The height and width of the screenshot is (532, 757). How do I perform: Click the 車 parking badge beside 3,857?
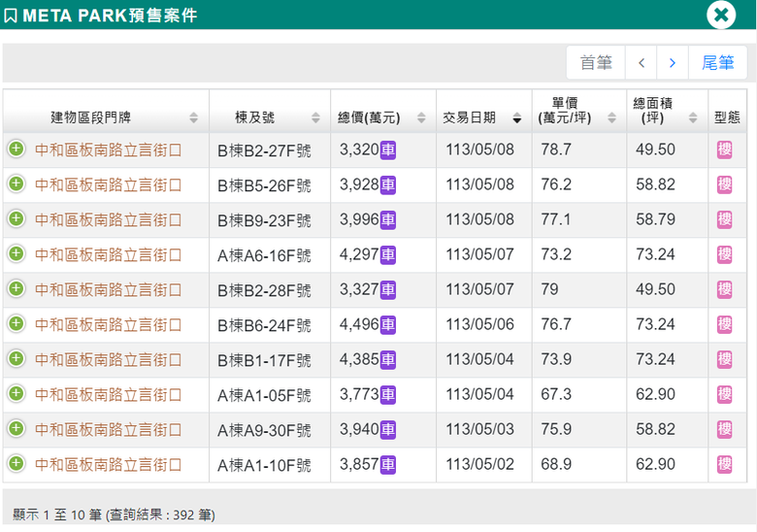point(387,465)
